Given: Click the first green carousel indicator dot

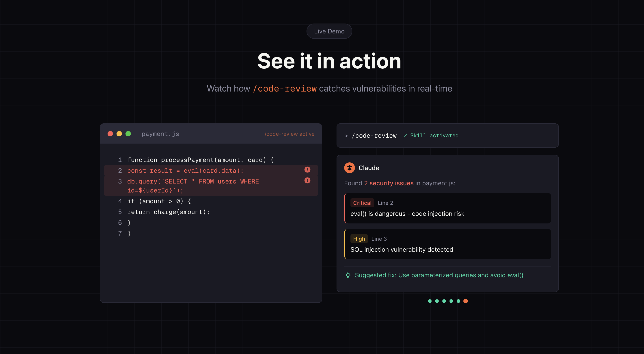Looking at the screenshot, I should tap(430, 301).
